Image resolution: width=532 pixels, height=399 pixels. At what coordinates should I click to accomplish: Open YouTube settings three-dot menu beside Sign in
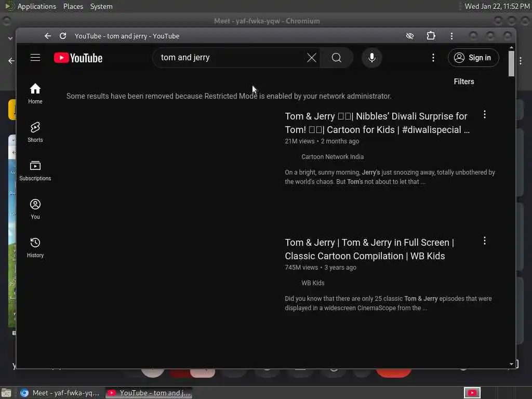[433, 58]
